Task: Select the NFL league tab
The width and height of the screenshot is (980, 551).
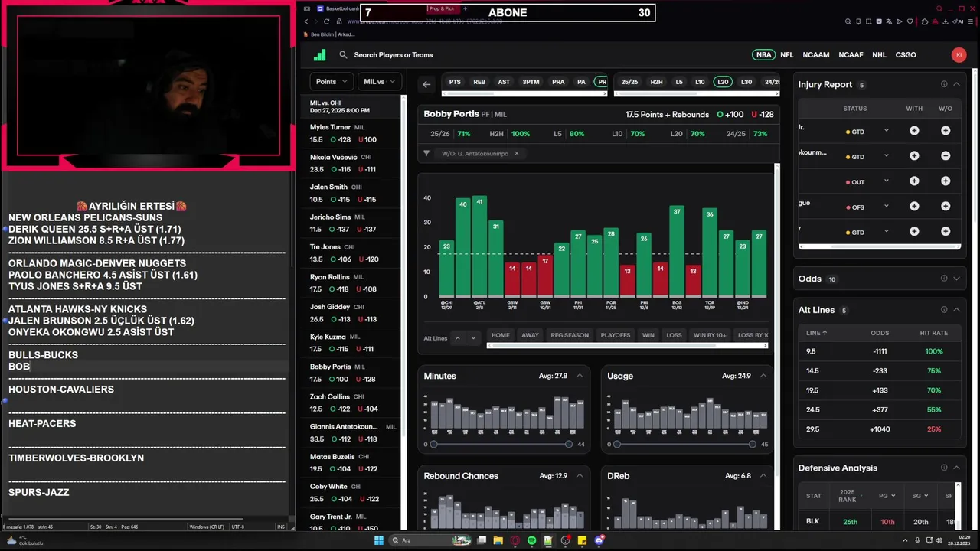Action: tap(787, 55)
